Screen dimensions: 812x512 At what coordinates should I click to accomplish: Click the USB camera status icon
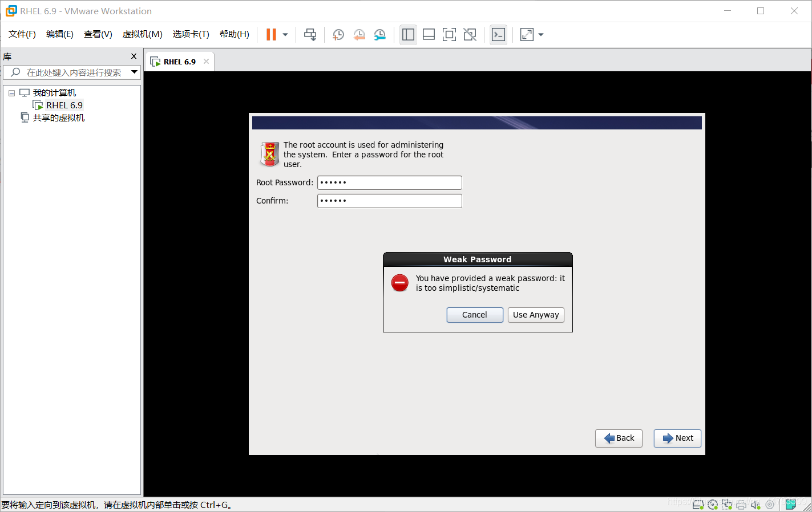pos(770,505)
